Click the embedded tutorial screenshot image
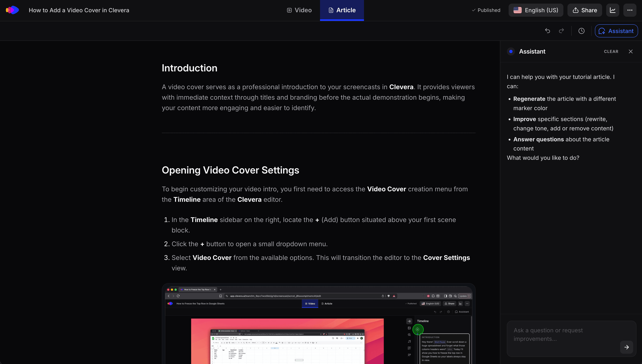This screenshot has height=364, width=642. pyautogui.click(x=318, y=325)
